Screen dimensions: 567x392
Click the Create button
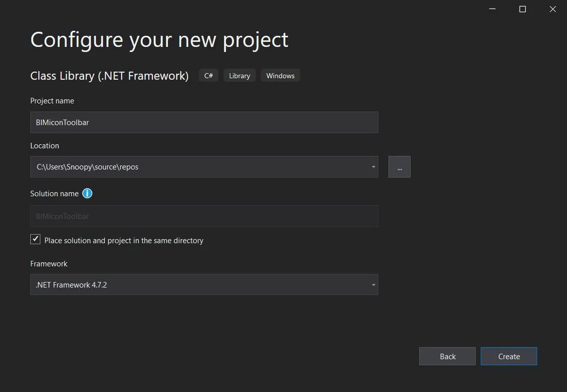508,356
